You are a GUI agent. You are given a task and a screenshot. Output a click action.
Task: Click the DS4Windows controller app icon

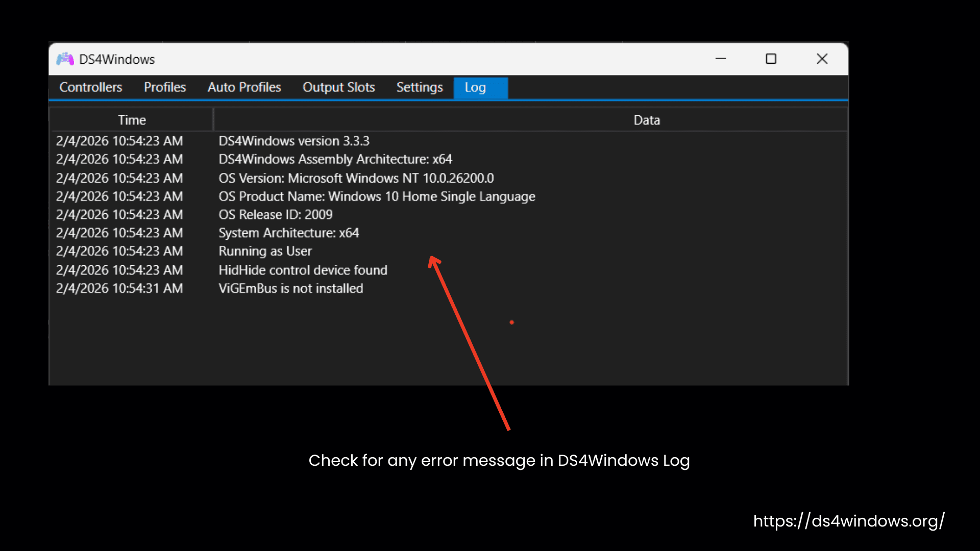65,59
